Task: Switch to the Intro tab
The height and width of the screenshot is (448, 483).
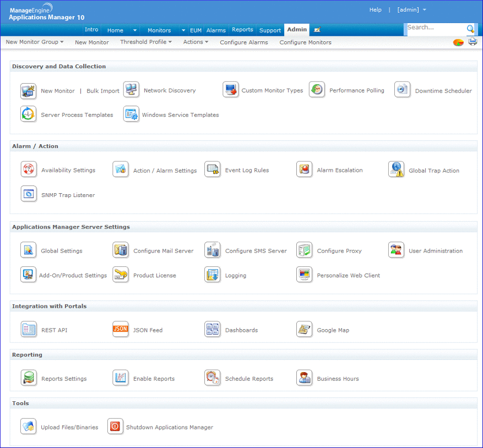Action: [91, 30]
